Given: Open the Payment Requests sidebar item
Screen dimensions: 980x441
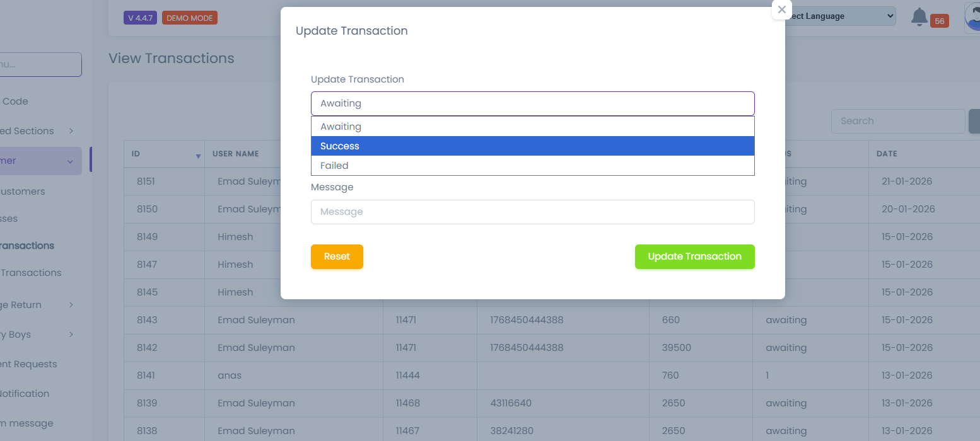Looking at the screenshot, I should click(x=28, y=364).
